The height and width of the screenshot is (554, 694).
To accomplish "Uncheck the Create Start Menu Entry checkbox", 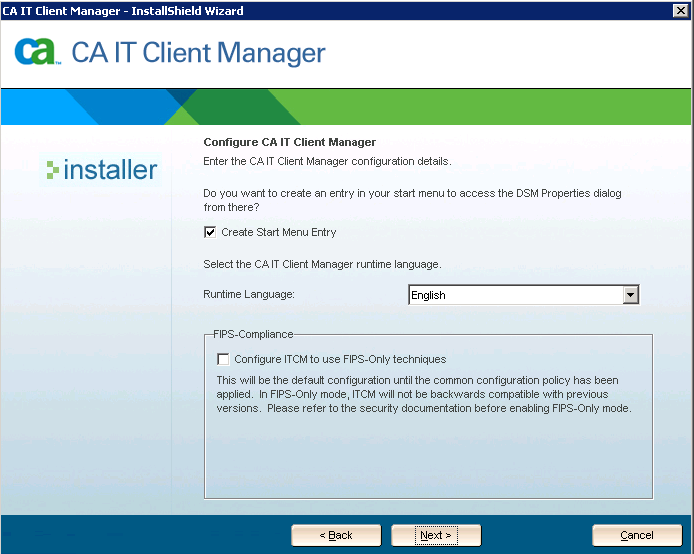I will click(210, 232).
